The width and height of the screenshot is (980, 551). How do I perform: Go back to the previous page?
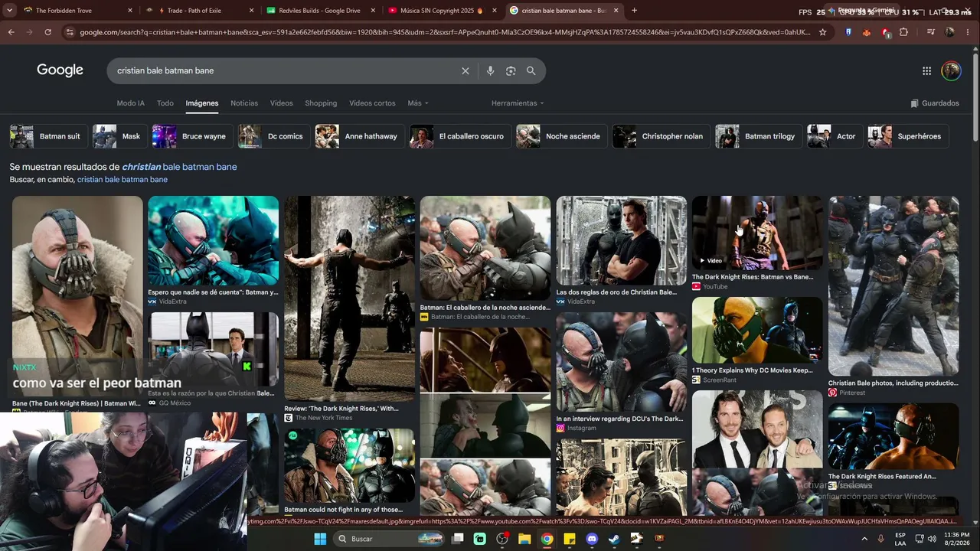(x=11, y=32)
